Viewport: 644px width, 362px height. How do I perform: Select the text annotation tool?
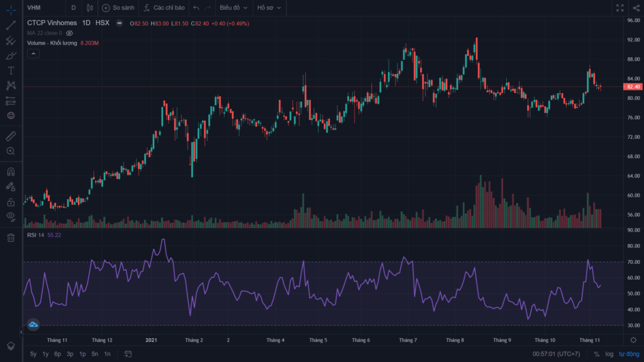click(x=11, y=70)
